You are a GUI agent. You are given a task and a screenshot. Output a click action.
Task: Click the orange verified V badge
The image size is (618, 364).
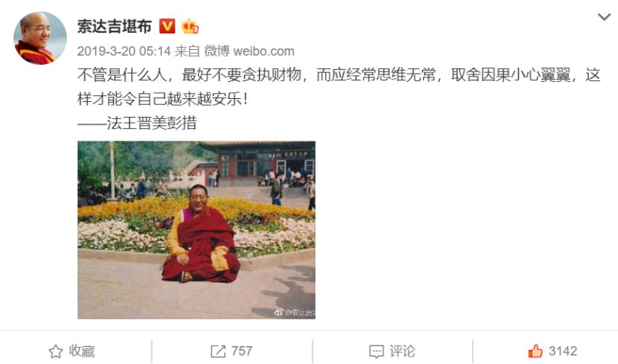click(x=167, y=26)
